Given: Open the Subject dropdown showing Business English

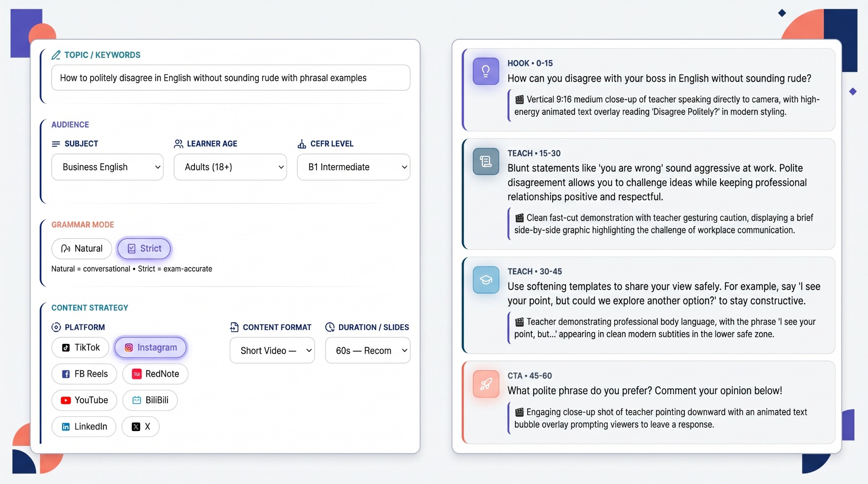Looking at the screenshot, I should 107,167.
